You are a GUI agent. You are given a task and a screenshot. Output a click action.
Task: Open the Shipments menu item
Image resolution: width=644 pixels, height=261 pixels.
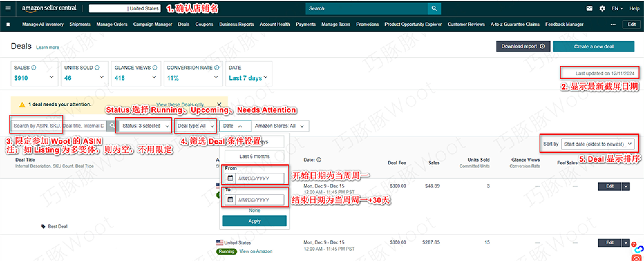(80, 24)
